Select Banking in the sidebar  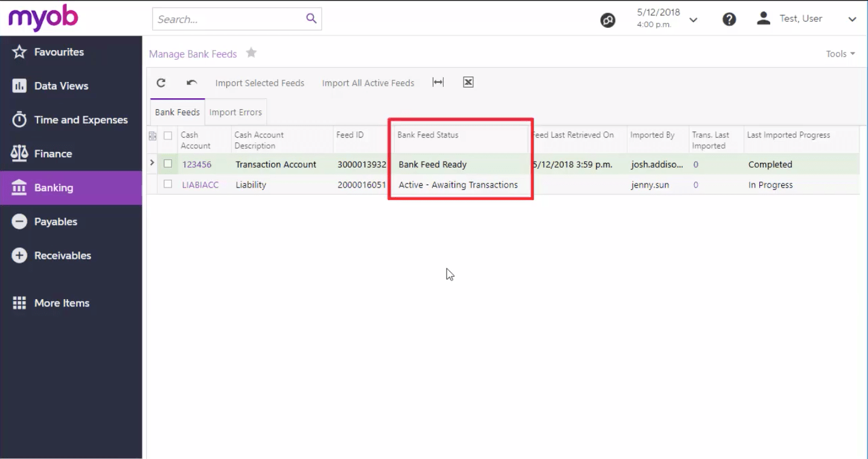click(x=54, y=188)
